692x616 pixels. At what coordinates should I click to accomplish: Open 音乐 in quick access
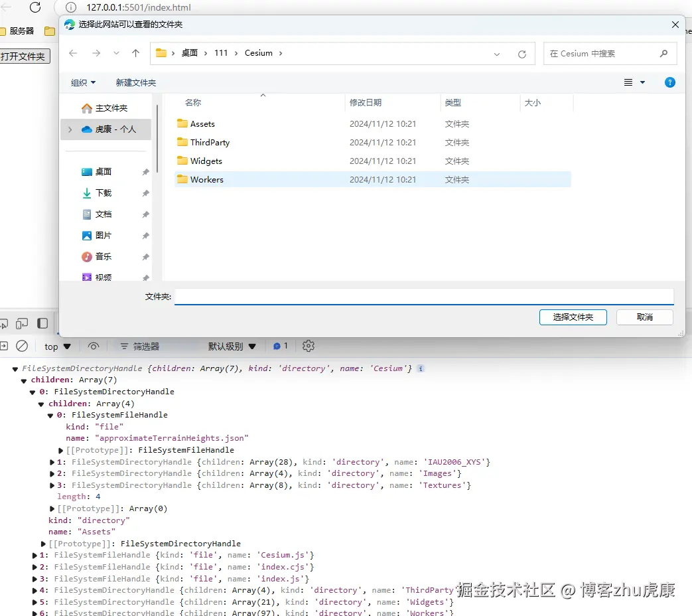coord(97,257)
